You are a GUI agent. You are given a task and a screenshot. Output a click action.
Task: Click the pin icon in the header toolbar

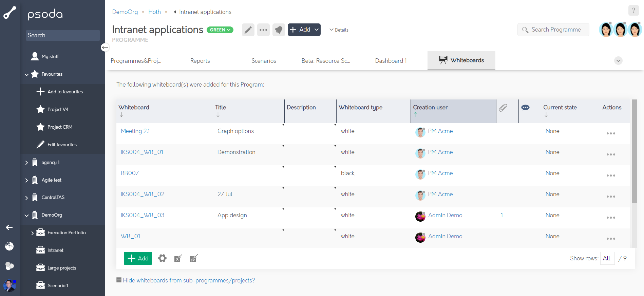279,30
